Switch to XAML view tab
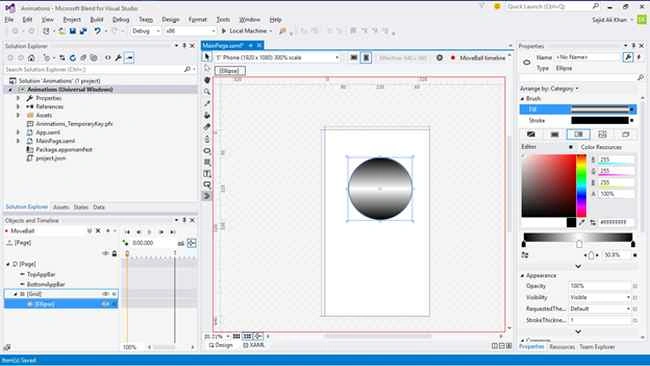Image resolution: width=650 pixels, height=366 pixels. [253, 345]
